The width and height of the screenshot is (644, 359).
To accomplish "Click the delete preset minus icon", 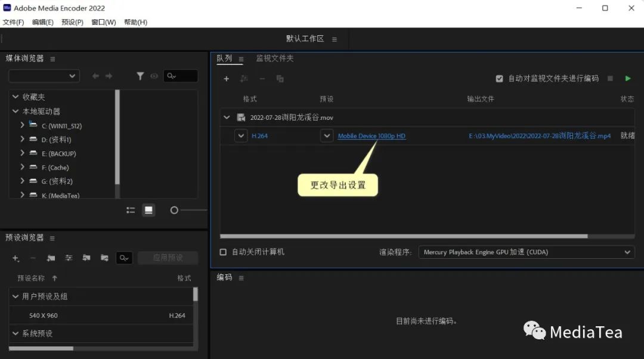I will click(x=33, y=258).
